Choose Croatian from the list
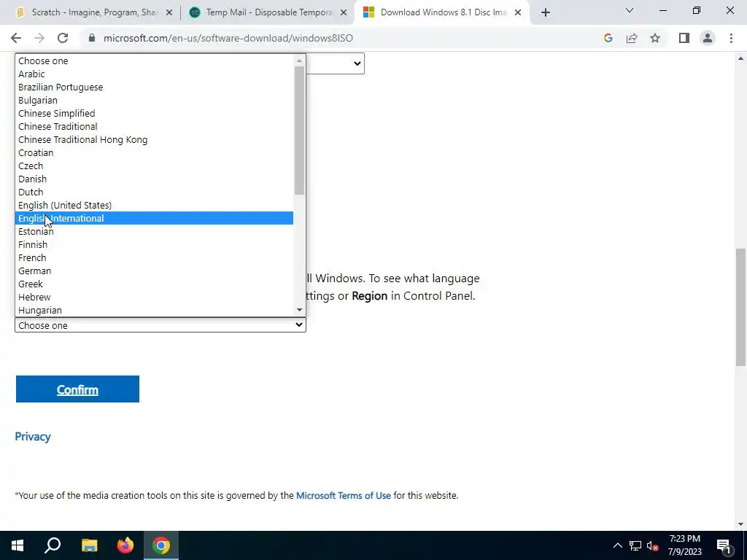Image resolution: width=747 pixels, height=560 pixels. click(154, 153)
